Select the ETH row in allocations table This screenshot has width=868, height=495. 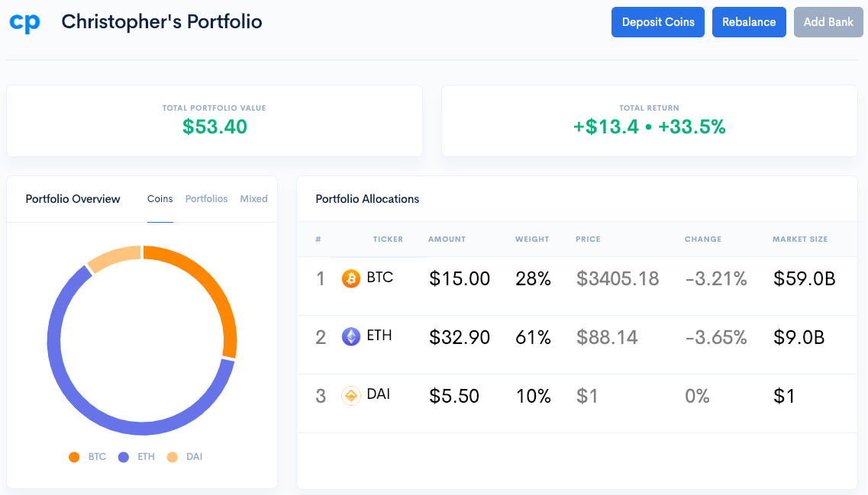[573, 337]
